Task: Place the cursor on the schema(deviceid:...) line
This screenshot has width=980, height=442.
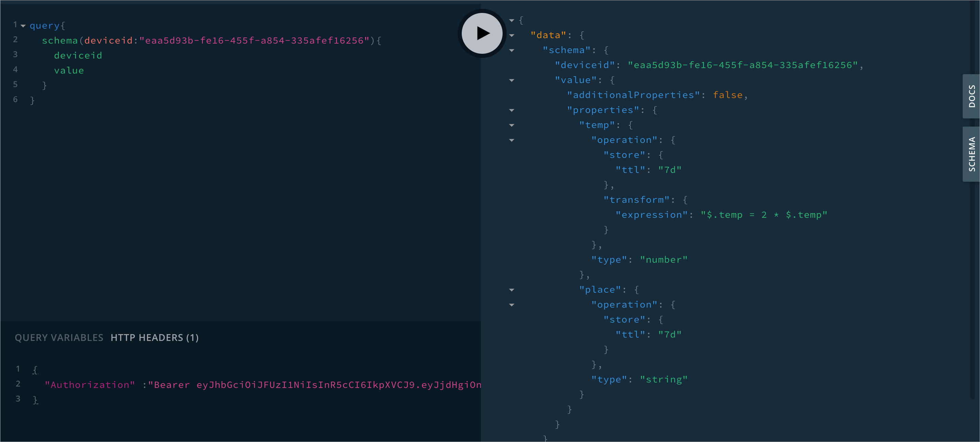Action: [x=212, y=40]
